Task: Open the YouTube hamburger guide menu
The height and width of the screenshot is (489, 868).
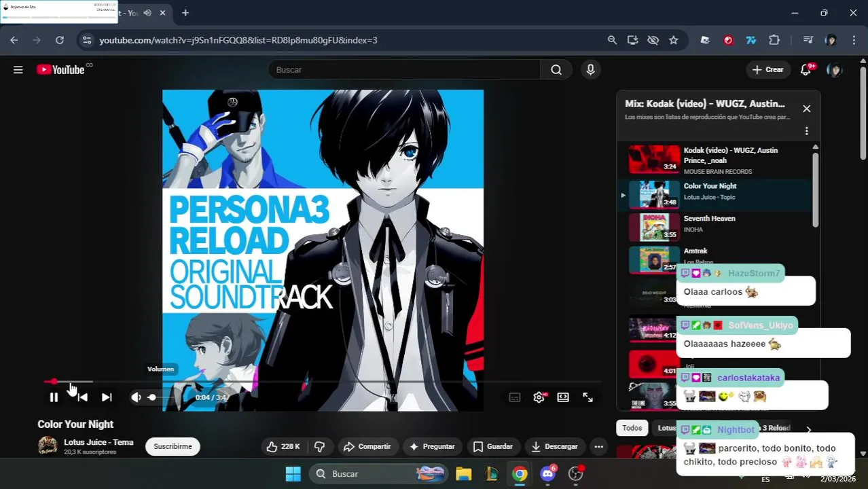Action: [x=18, y=69]
